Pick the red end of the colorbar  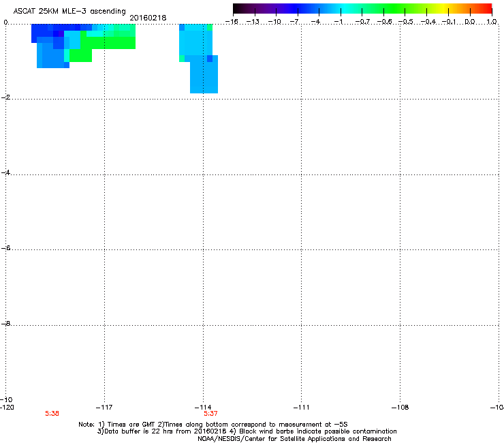(487, 9)
